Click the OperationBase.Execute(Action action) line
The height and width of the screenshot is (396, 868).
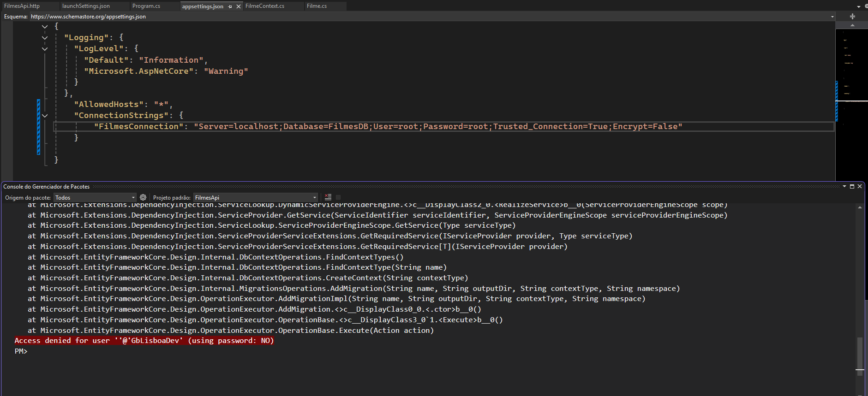pyautogui.click(x=231, y=330)
